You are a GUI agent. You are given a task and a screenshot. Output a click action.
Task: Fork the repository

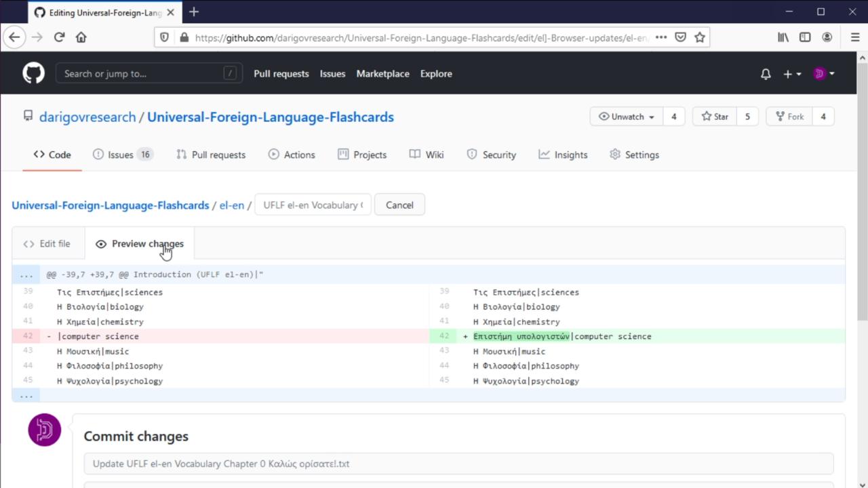click(789, 117)
